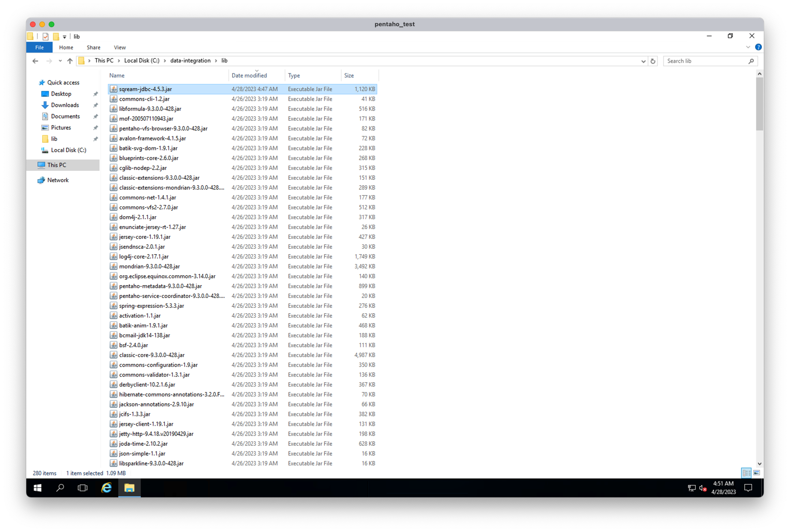Select log4j-core-2.17.1.jar
This screenshot has width=790, height=532.
click(x=243, y=257)
